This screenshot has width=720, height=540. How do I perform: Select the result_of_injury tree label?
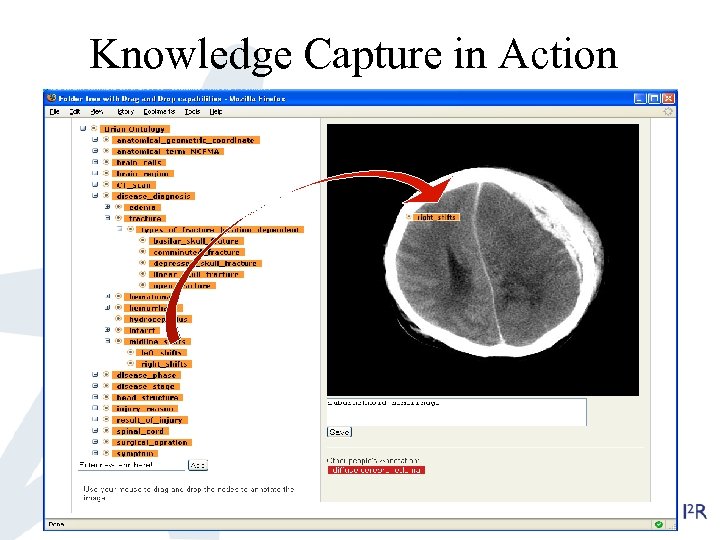[x=150, y=420]
